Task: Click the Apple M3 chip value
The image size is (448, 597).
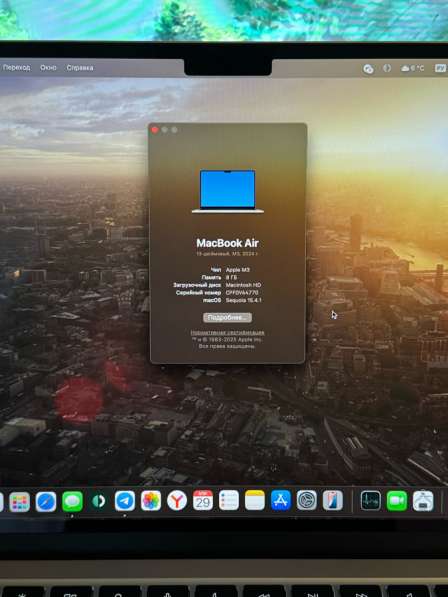Action: coord(238,270)
